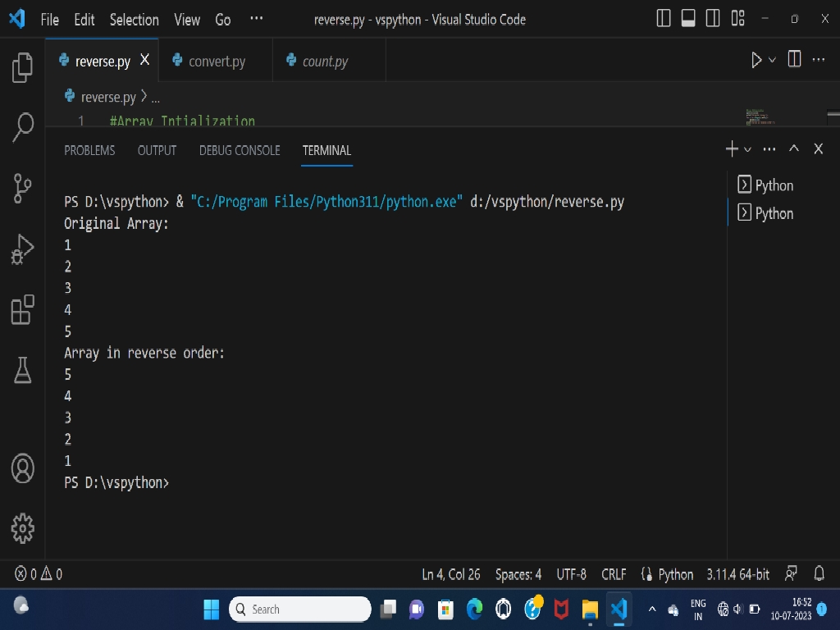Image resolution: width=840 pixels, height=630 pixels.
Task: Open the Selection menu
Action: click(134, 20)
